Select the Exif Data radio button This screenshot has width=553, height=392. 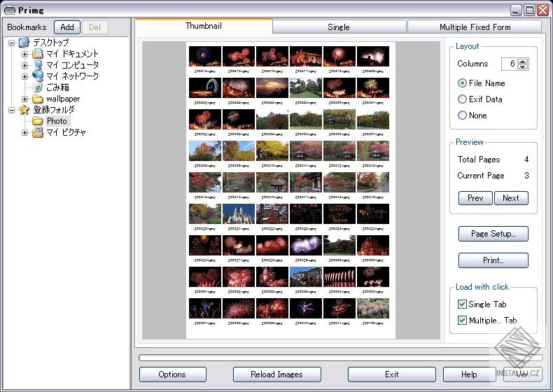(462, 99)
